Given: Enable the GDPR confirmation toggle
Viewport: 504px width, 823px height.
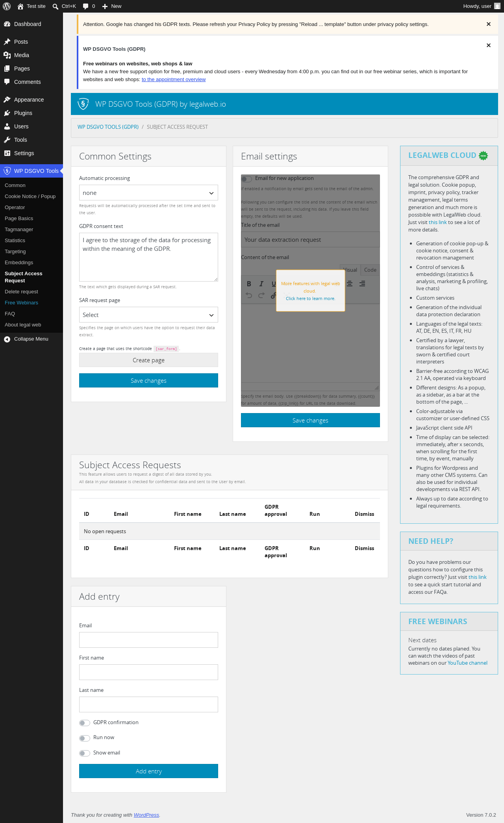Looking at the screenshot, I should [85, 723].
